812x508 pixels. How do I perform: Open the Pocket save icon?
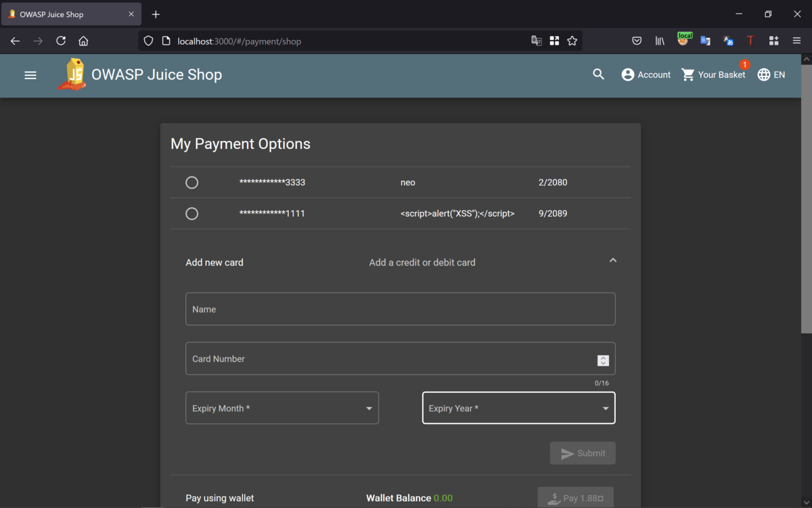point(637,41)
